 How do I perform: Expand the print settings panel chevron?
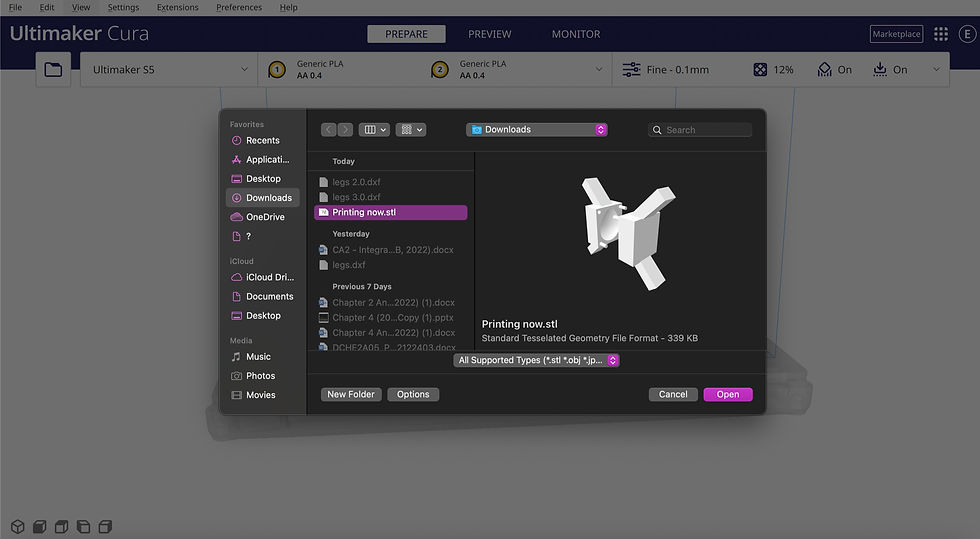936,69
